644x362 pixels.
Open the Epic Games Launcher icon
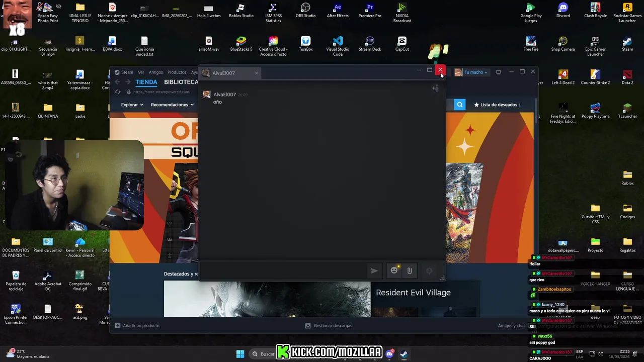point(595,46)
